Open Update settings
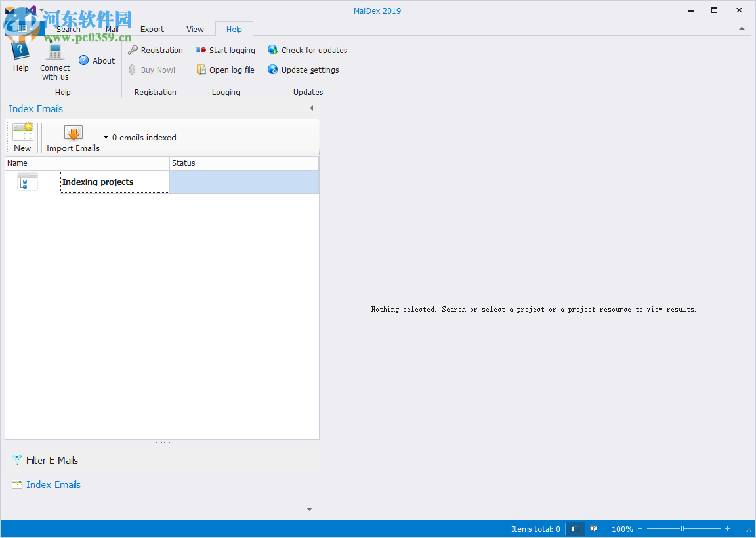Image resolution: width=756 pixels, height=538 pixels. (306, 70)
